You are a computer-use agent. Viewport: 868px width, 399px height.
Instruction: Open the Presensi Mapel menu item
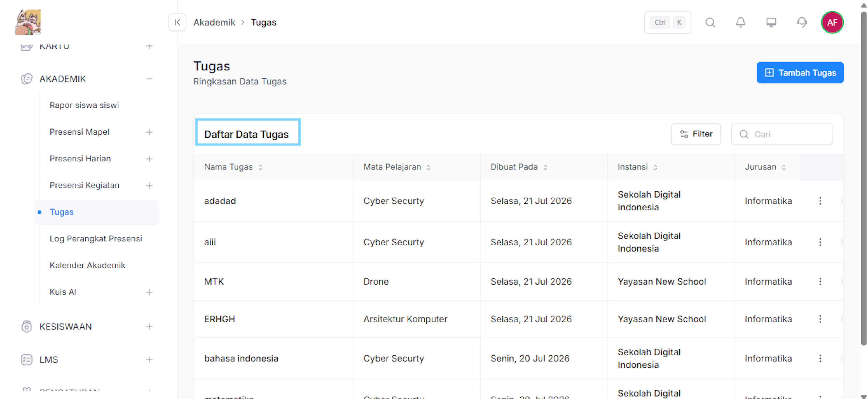pyautogui.click(x=80, y=132)
